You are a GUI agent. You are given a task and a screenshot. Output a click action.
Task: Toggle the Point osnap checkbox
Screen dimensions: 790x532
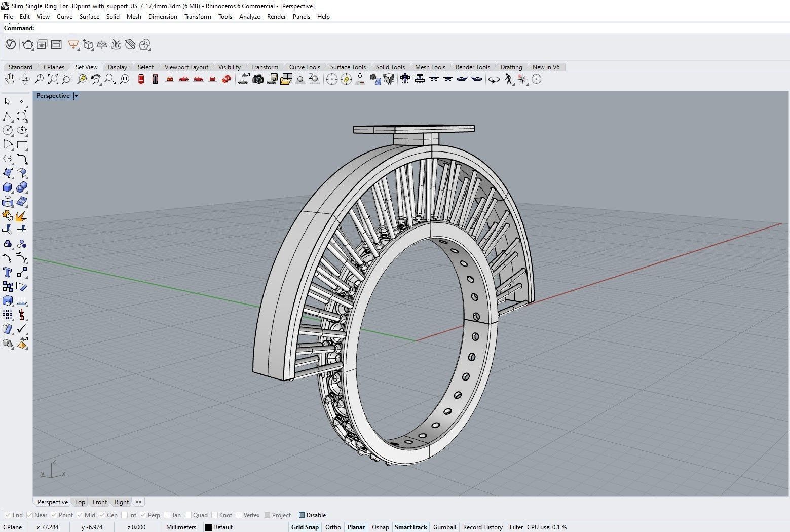pyautogui.click(x=54, y=515)
